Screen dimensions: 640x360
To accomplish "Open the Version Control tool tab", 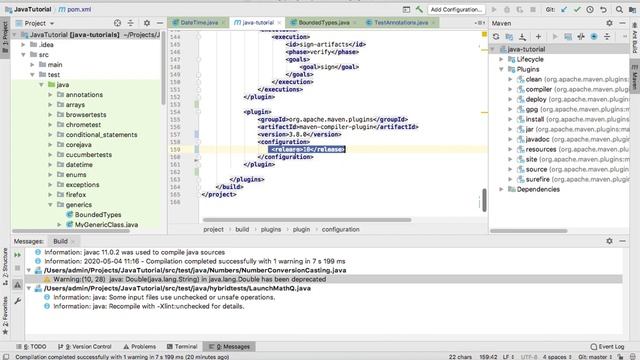I will click(x=84, y=347).
